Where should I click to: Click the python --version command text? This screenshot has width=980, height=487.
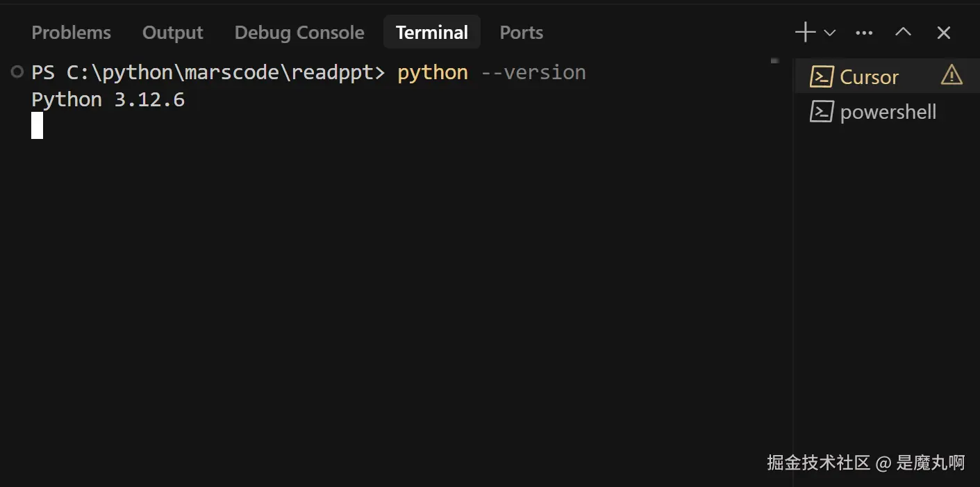492,72
